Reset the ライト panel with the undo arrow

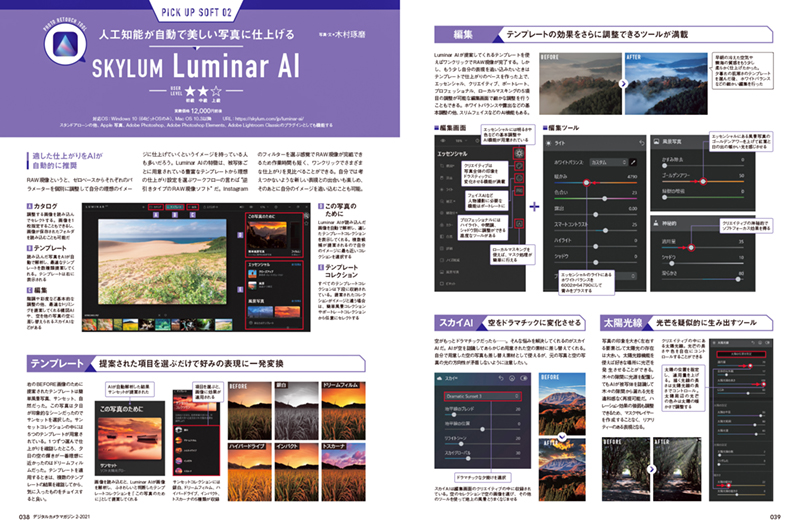641,143
